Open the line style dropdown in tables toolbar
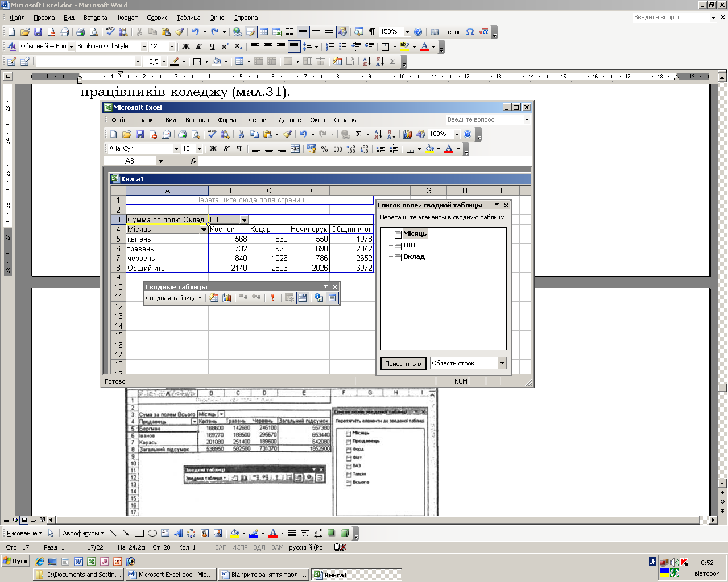Screen dimensions: 728x582 coord(138,61)
